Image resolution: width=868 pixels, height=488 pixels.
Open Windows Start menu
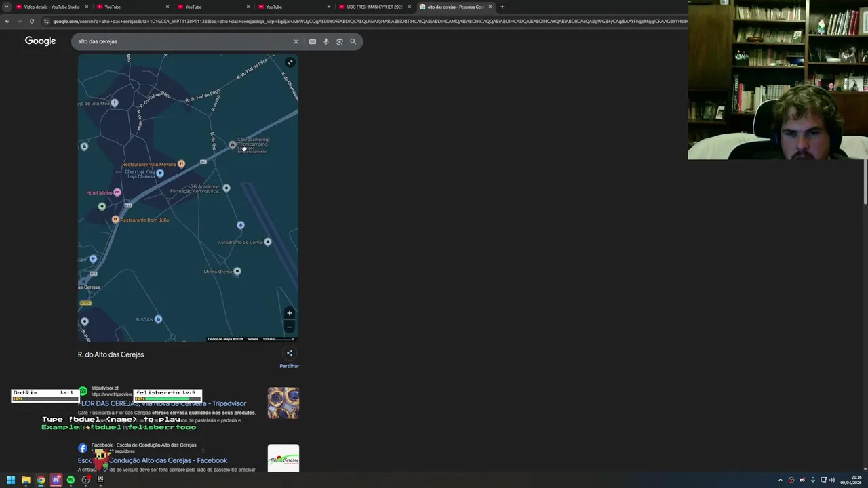coord(11,480)
